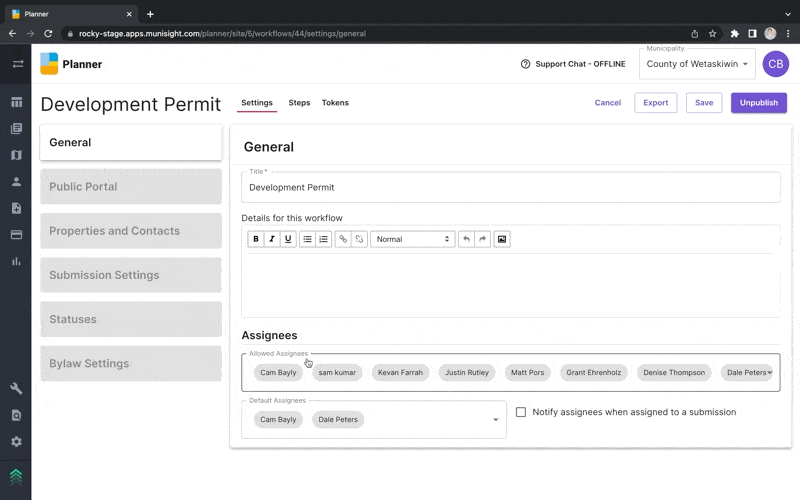Open the Normal text style dropdown
Screen dimensions: 800x500
click(x=412, y=239)
